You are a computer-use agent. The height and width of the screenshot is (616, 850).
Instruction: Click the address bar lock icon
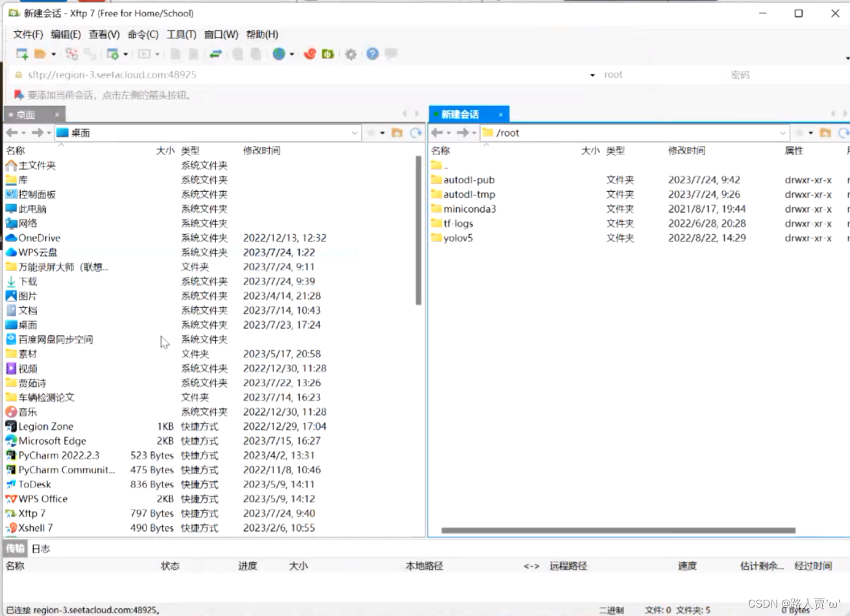18,75
